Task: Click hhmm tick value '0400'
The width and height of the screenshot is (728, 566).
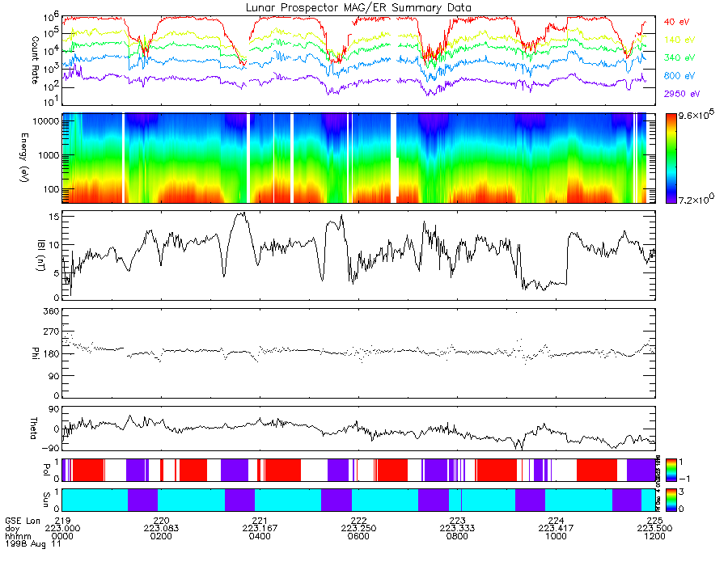Action: 260,536
